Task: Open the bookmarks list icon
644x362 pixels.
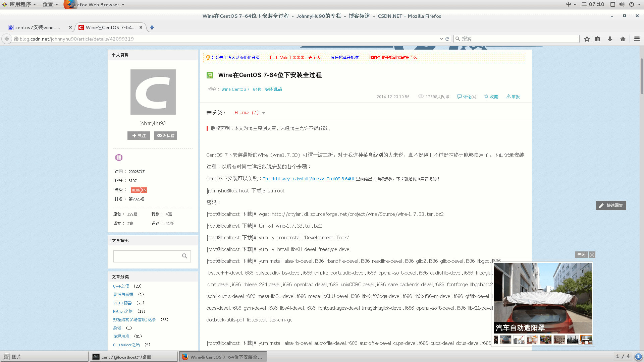Action: pyautogui.click(x=597, y=39)
